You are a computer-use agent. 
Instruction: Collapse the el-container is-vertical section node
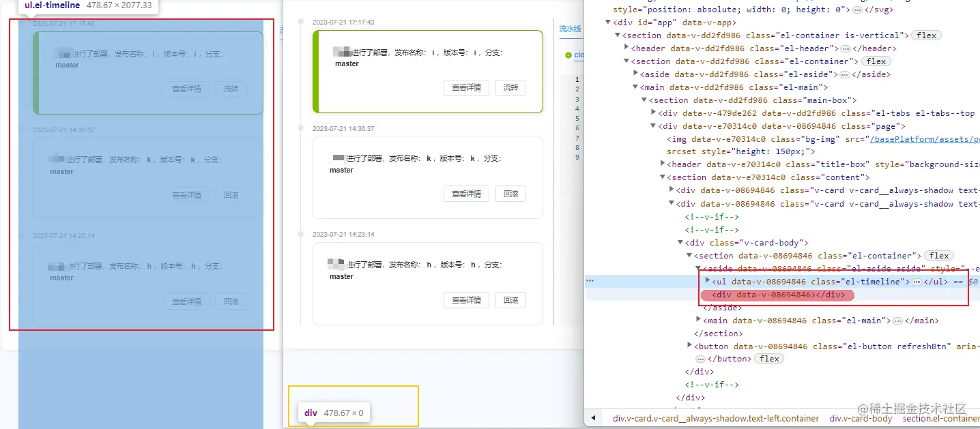point(617,35)
